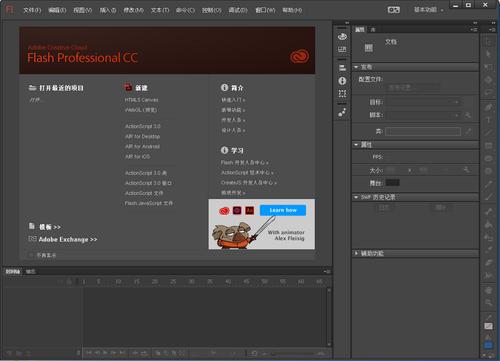The width and height of the screenshot is (500, 361).
Task: Open the Transform panel icon
Action: coord(342,94)
